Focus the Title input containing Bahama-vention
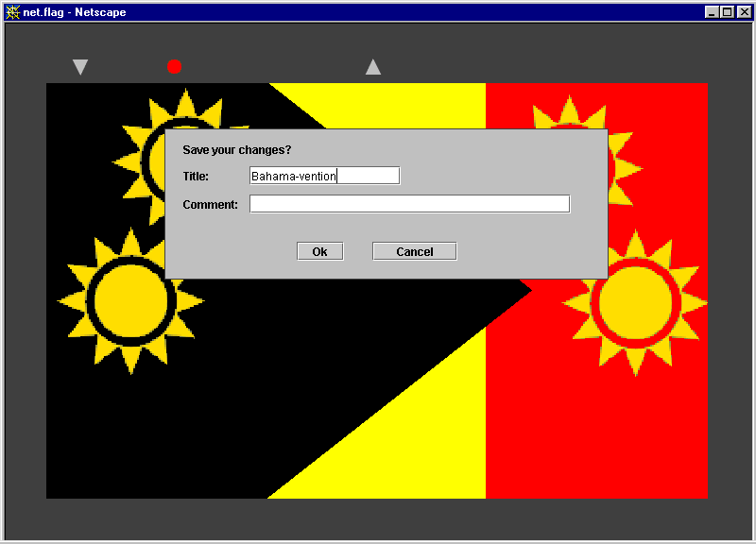This screenshot has width=756, height=544. 324,176
